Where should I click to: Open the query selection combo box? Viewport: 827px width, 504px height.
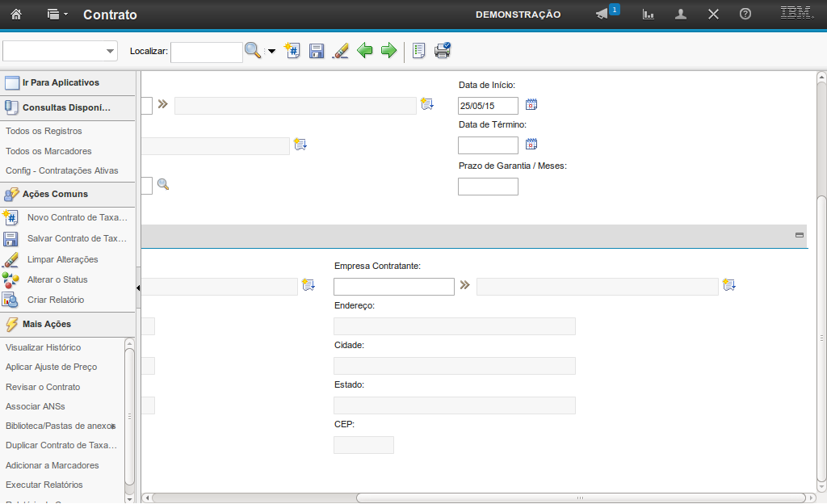pos(61,51)
